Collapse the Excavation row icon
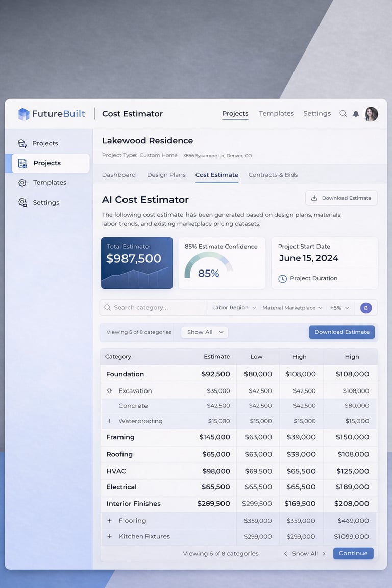 click(110, 391)
